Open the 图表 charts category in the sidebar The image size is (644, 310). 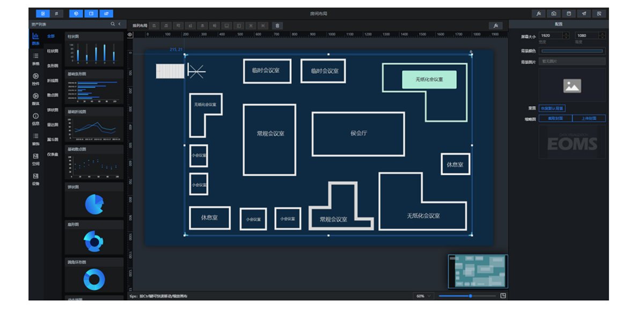coord(35,39)
